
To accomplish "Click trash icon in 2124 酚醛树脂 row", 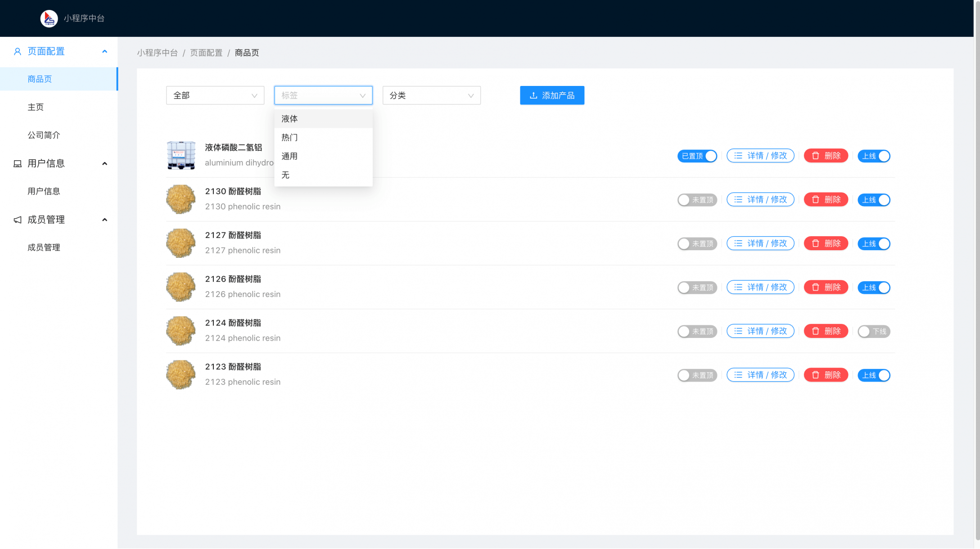I will (x=815, y=331).
